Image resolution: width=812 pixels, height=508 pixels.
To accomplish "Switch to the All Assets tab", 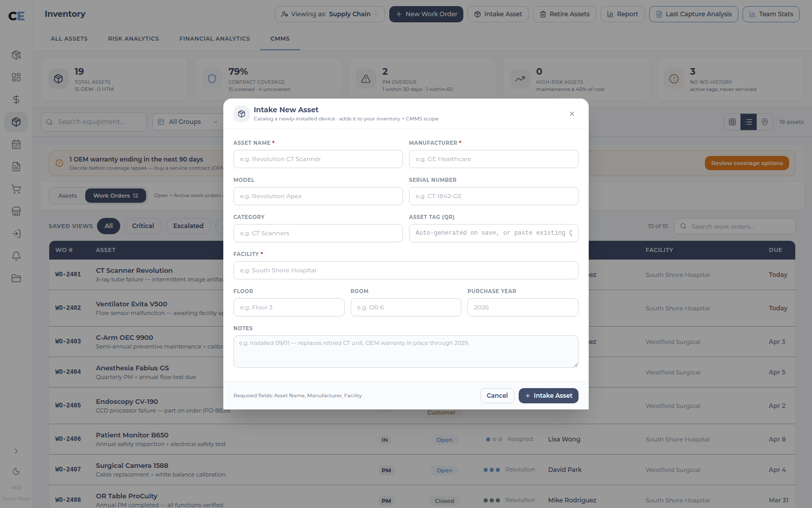I will [x=69, y=39].
